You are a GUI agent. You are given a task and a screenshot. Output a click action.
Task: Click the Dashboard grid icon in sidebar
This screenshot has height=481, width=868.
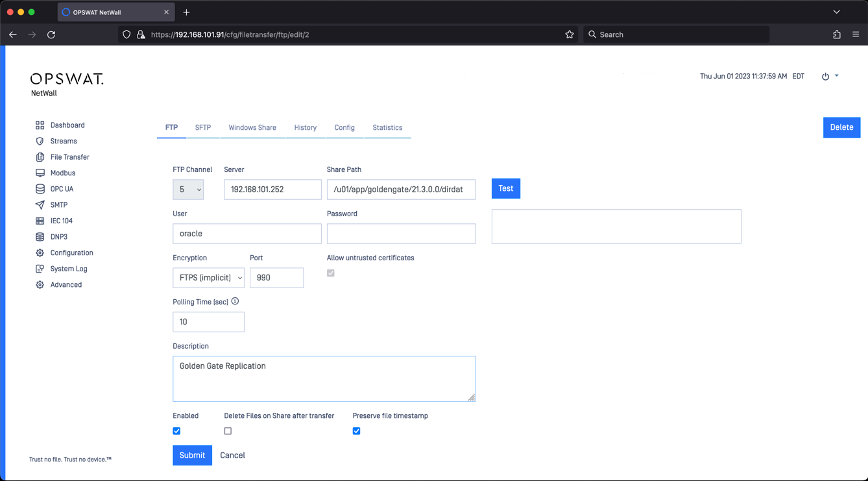[x=40, y=125]
